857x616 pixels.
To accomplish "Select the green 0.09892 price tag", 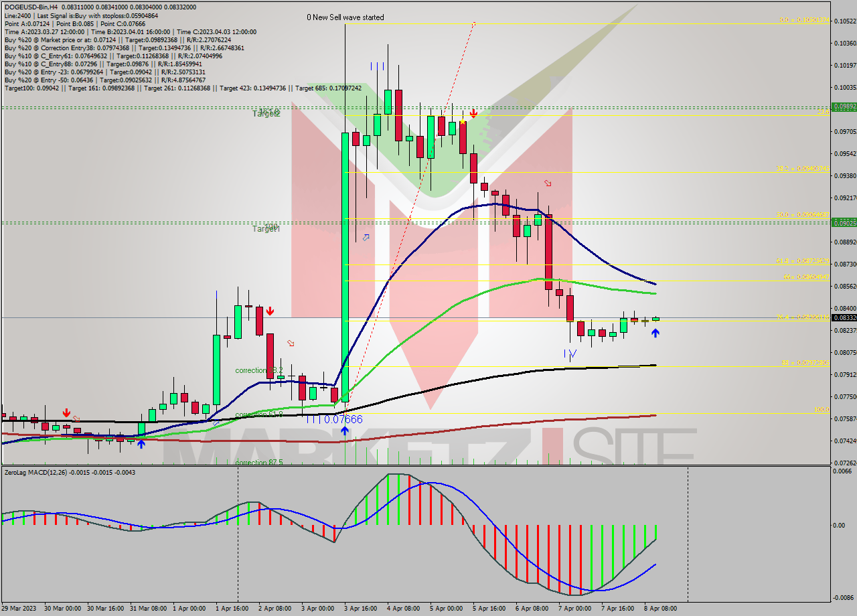I will coord(844,106).
